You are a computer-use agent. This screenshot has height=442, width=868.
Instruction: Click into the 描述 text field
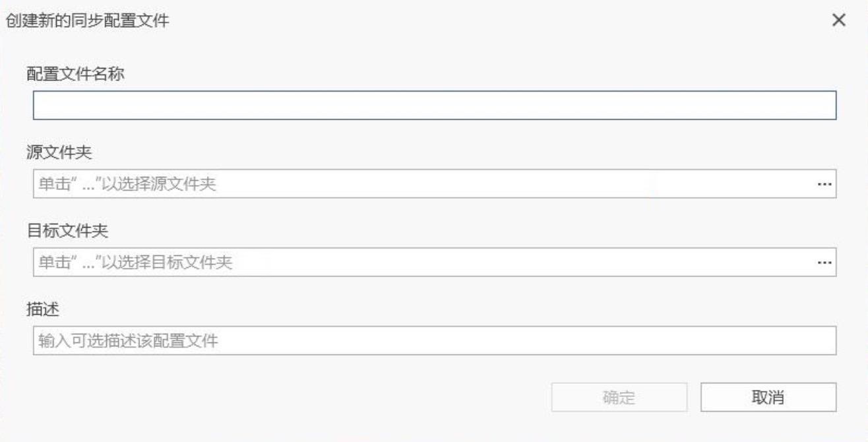tap(434, 341)
